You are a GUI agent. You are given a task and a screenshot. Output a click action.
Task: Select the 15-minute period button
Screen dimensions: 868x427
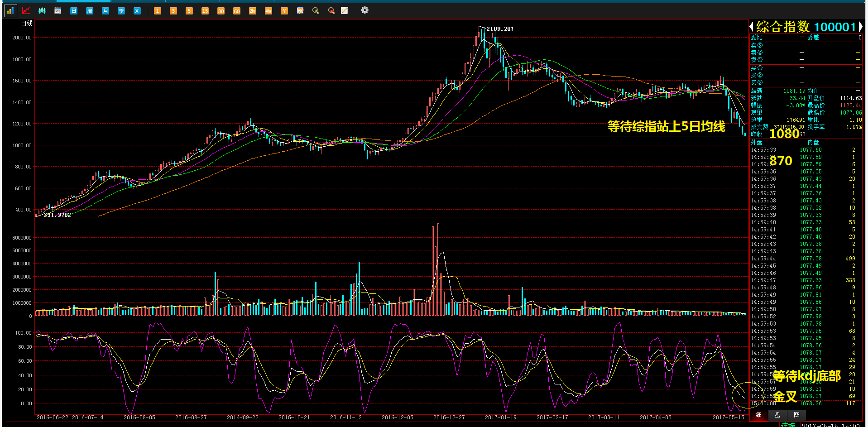point(205,11)
